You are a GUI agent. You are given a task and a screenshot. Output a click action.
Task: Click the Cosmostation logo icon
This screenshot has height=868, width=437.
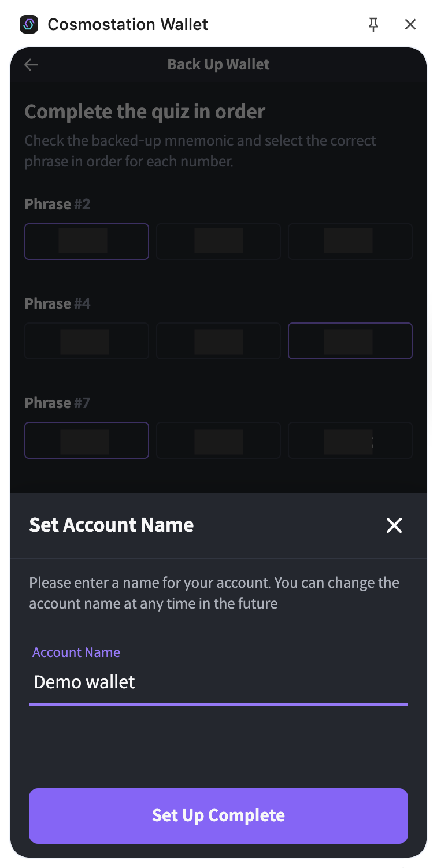[29, 24]
